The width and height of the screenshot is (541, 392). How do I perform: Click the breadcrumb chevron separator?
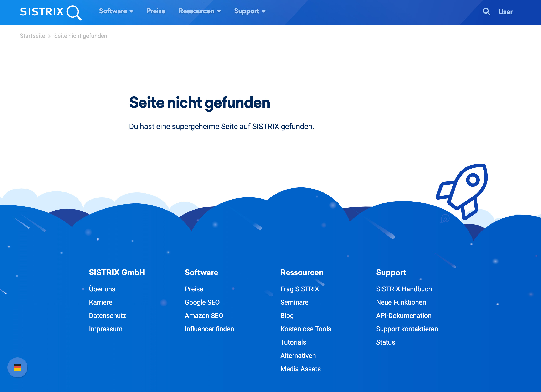[49, 36]
